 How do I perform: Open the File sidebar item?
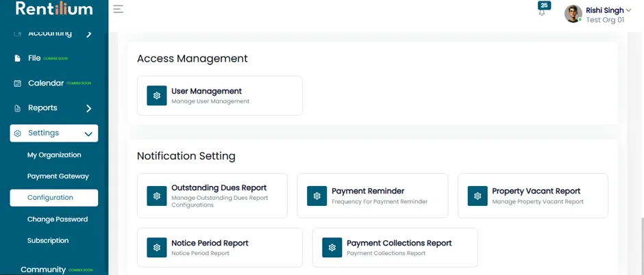[x=34, y=58]
